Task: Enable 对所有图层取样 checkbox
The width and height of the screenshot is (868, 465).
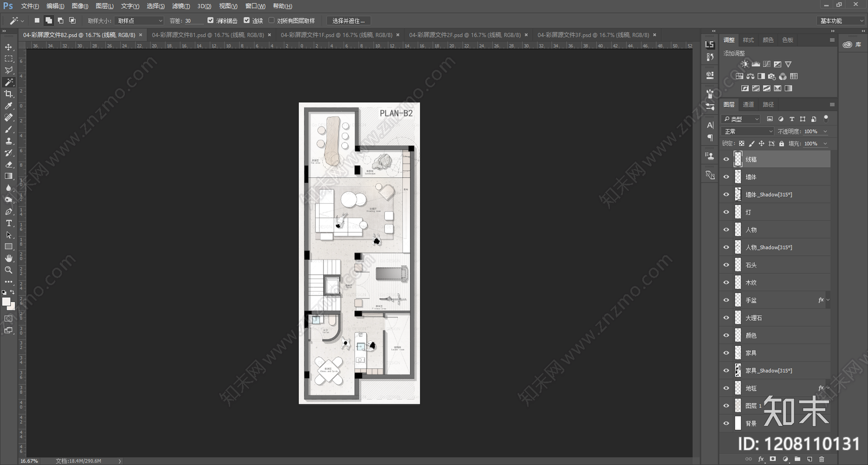Action: [x=272, y=21]
